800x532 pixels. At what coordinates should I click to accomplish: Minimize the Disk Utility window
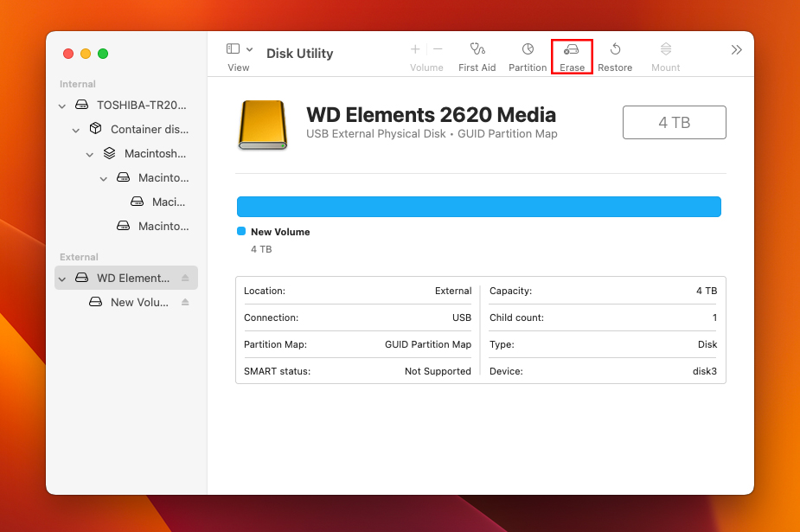[86, 54]
